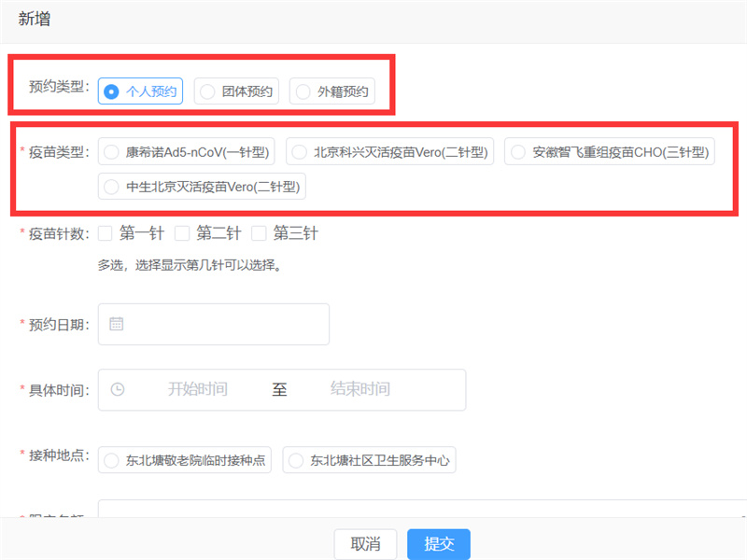Open the 预约日期 date picker field
Screen dimensions: 747x560
(x=214, y=324)
